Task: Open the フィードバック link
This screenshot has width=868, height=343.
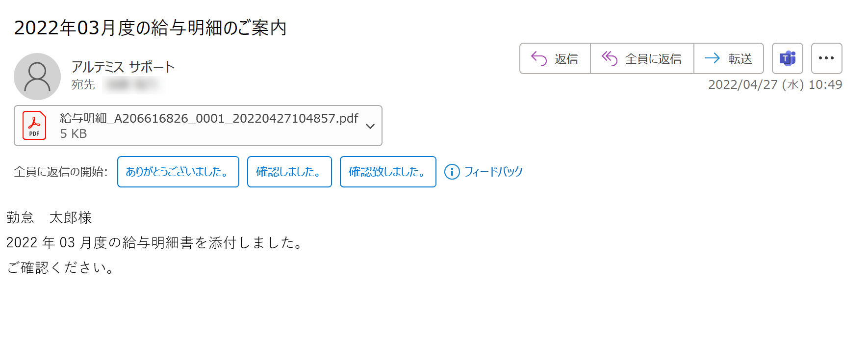Action: tap(493, 172)
